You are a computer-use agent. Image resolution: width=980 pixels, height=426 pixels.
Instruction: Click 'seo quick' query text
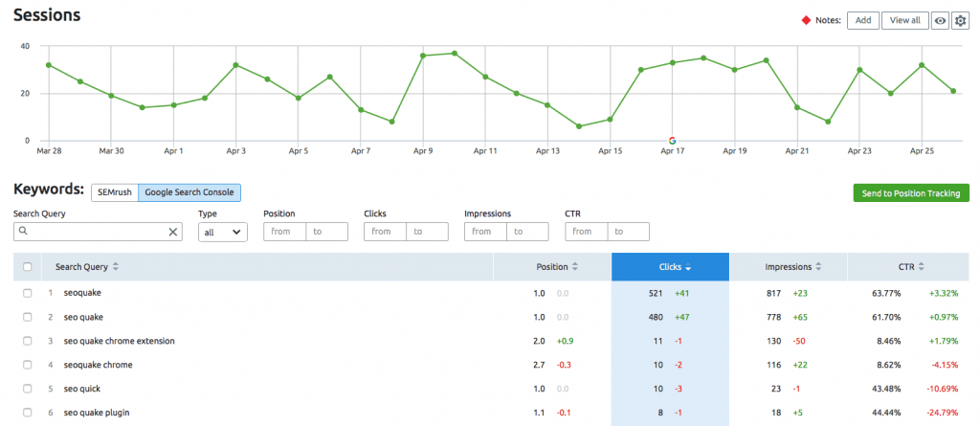point(82,389)
